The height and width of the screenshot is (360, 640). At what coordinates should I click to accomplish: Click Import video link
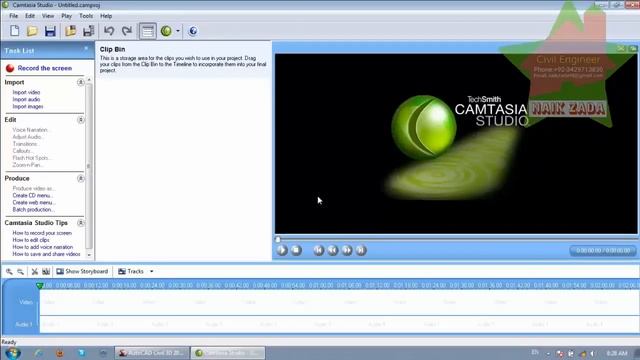coord(26,92)
